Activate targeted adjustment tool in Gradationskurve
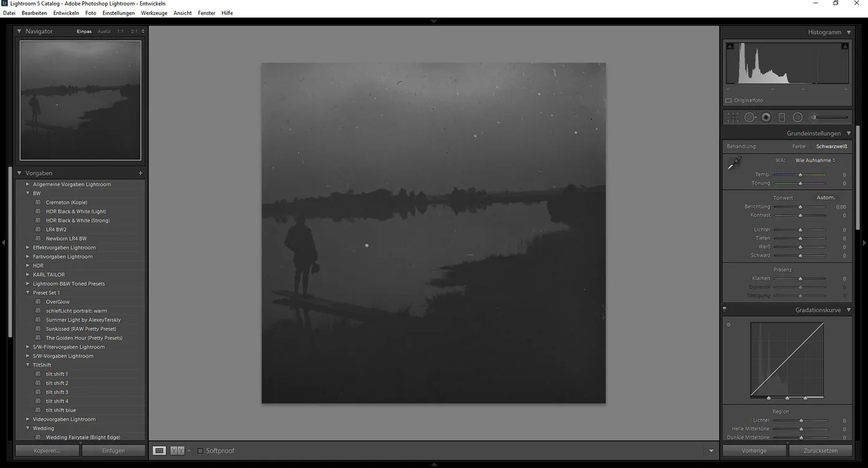This screenshot has height=468, width=868. (x=728, y=325)
